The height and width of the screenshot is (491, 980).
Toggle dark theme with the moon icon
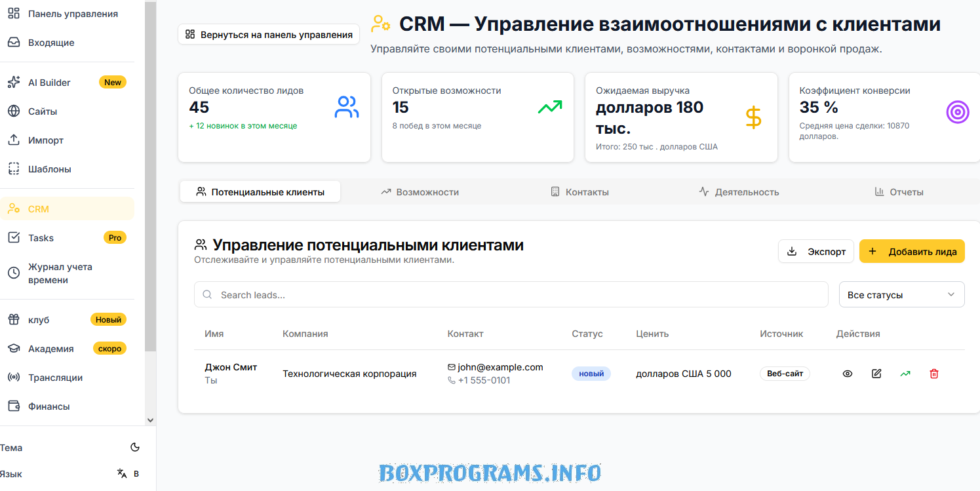(x=135, y=448)
